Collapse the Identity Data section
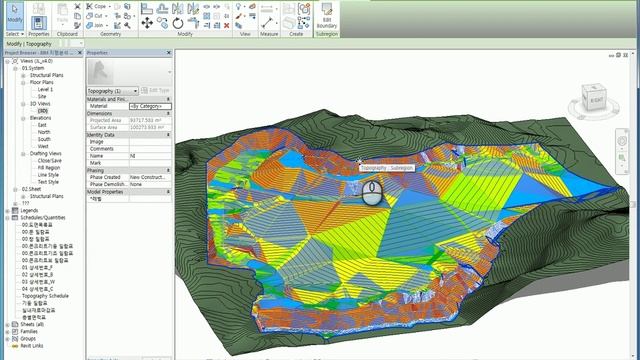Image resolution: width=640 pixels, height=360 pixels. (168, 135)
